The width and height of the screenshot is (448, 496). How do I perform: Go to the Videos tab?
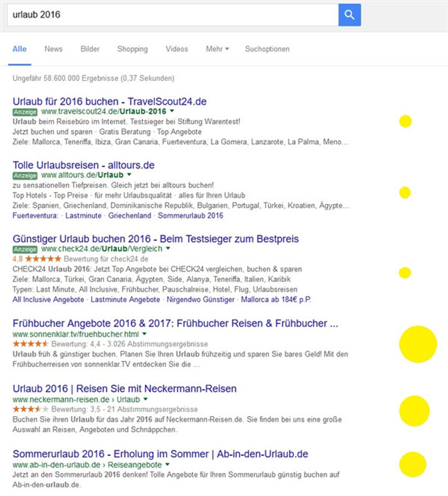(177, 49)
